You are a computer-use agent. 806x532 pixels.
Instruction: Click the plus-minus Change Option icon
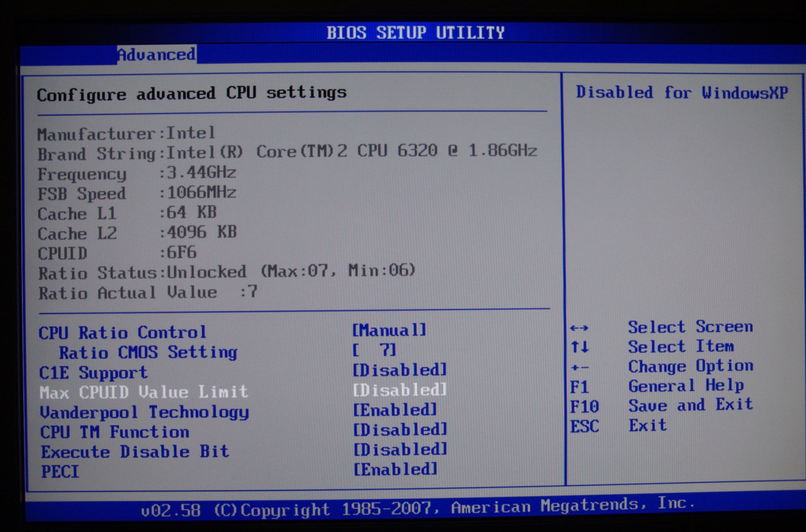(x=579, y=367)
